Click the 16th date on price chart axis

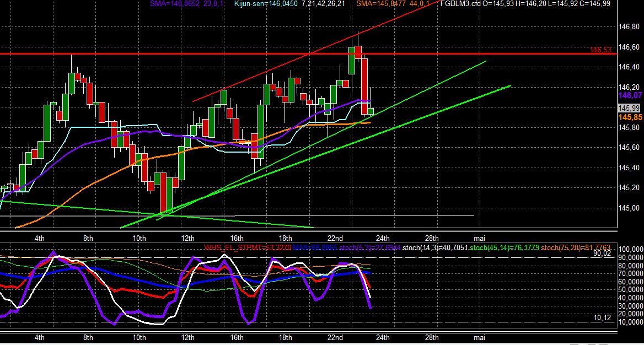tap(237, 238)
